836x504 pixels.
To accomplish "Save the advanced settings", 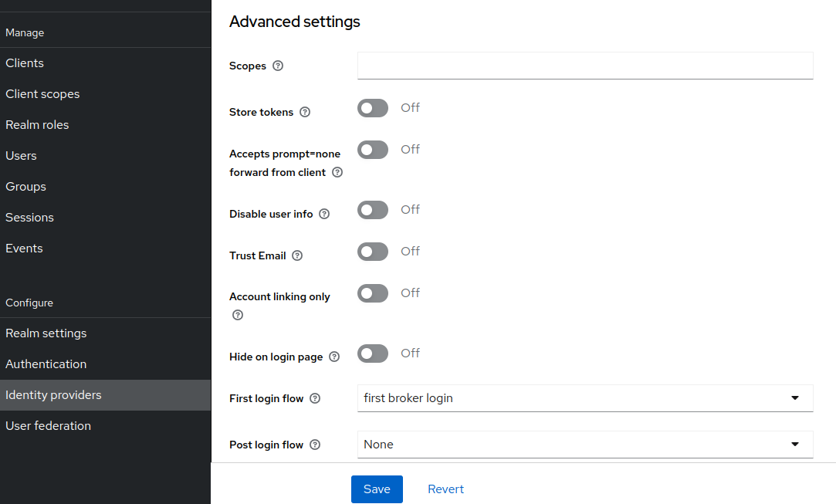I will pos(377,489).
